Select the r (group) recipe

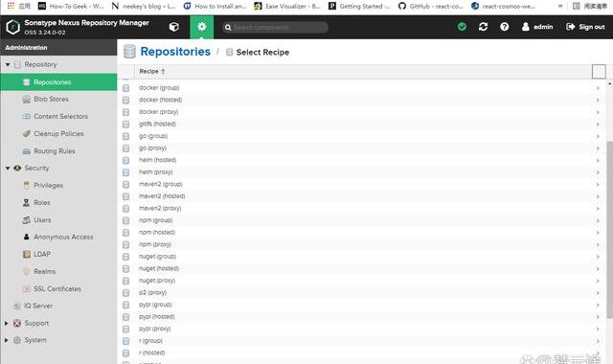(x=362, y=341)
